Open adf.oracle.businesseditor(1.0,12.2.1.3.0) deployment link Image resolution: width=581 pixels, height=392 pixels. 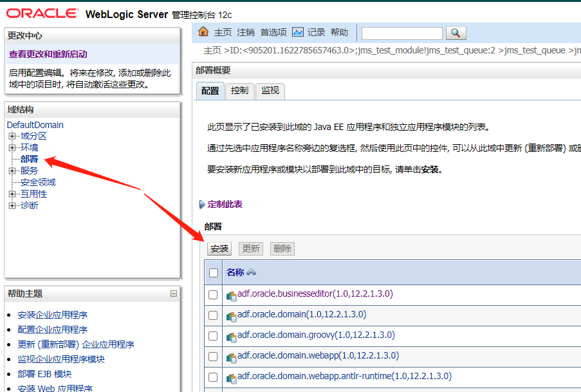pyautogui.click(x=315, y=294)
